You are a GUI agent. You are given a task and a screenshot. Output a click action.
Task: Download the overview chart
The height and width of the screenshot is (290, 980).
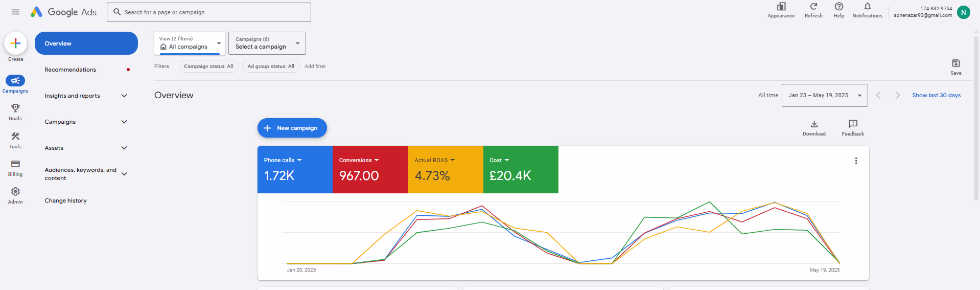(x=814, y=124)
